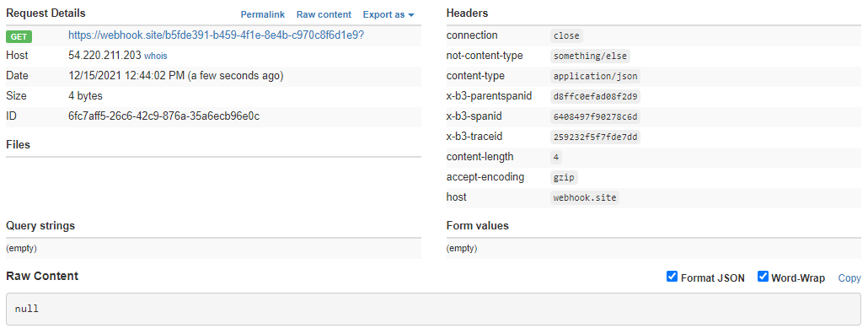
Task: Click the Query strings (empty) row
Action: [x=214, y=249]
